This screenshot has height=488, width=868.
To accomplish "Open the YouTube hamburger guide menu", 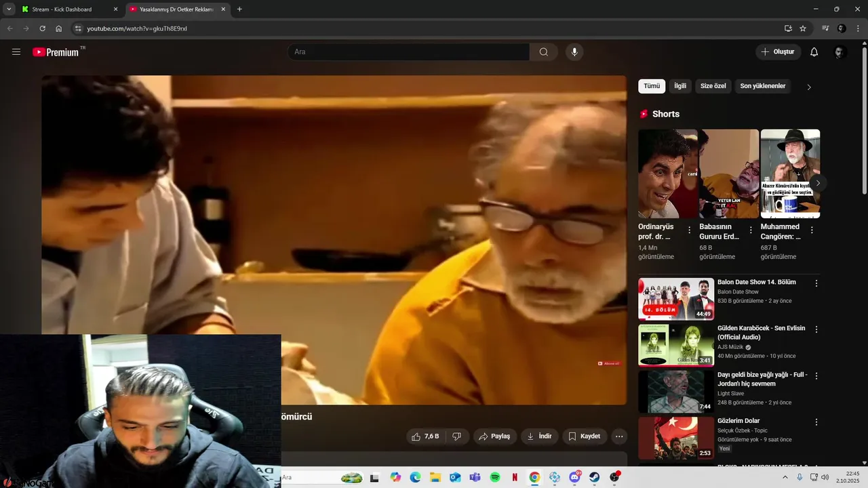I will (16, 52).
